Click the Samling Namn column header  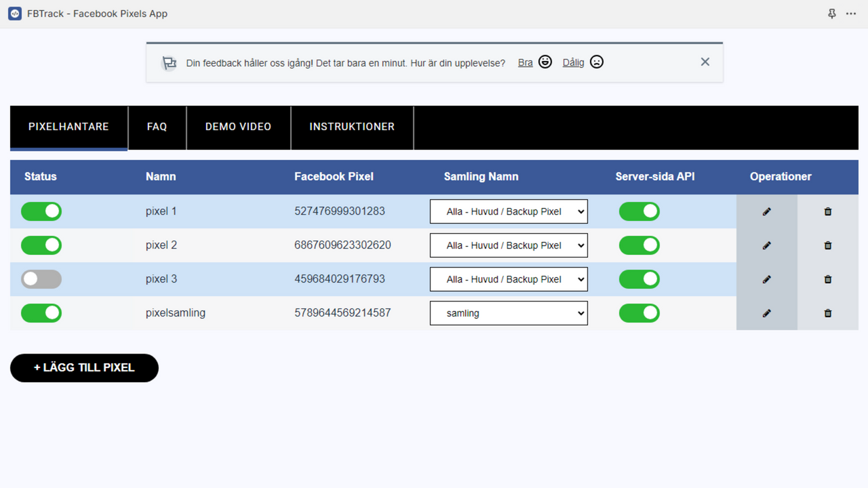click(481, 177)
